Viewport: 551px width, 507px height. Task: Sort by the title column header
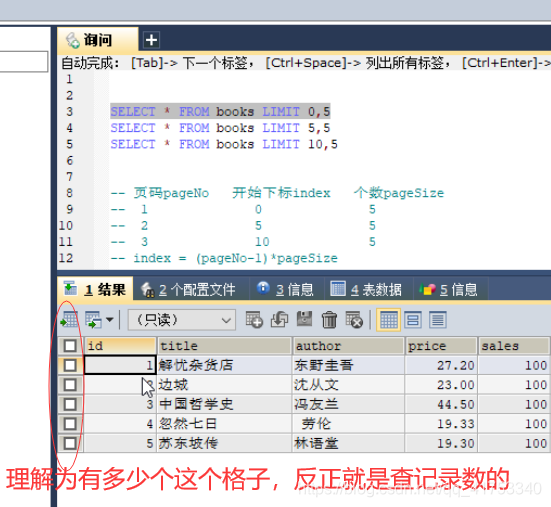click(225, 346)
